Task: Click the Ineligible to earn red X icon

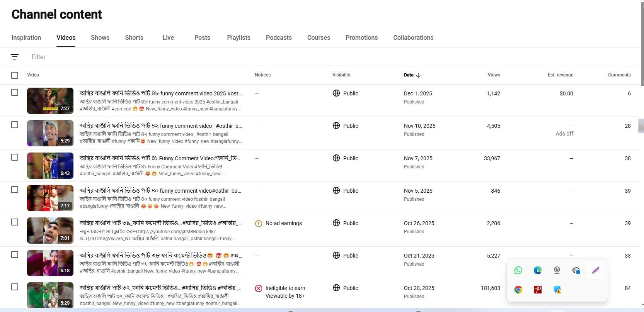Action: (x=259, y=288)
